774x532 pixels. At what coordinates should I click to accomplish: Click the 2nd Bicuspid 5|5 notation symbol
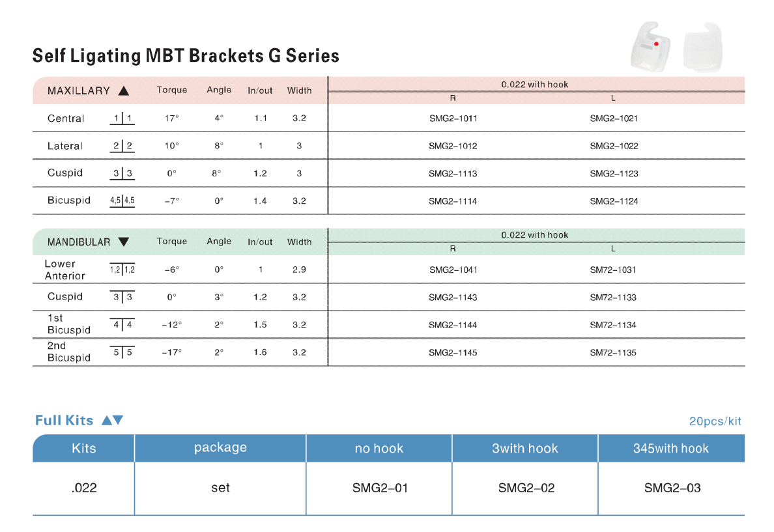(x=122, y=352)
